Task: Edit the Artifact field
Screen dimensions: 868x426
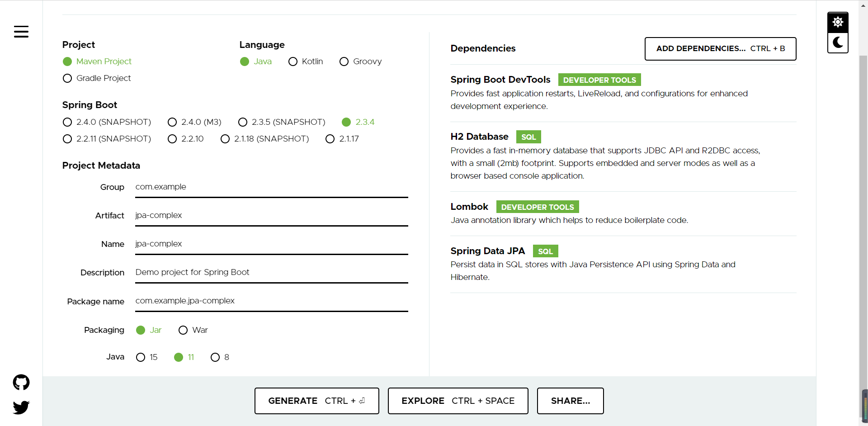Action: coord(272,216)
